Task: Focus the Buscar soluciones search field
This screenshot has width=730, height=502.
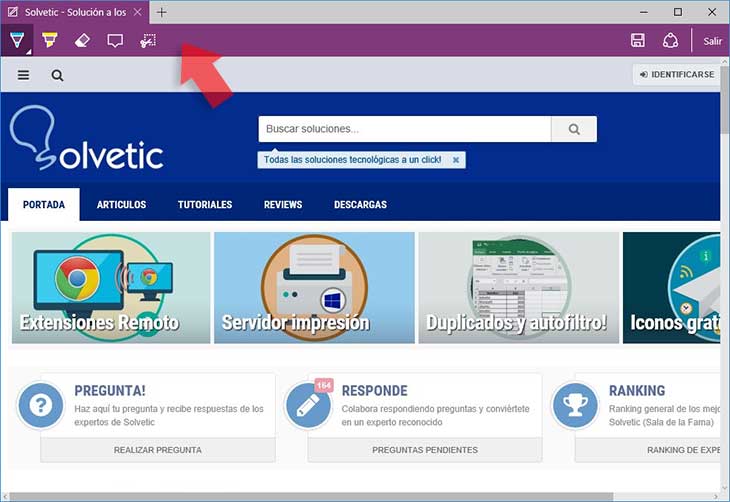Action: (405, 129)
